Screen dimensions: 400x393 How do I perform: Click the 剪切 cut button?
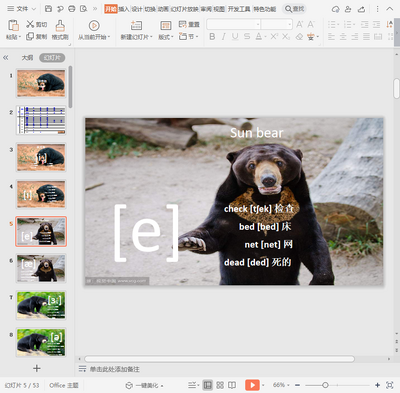[x=37, y=24]
